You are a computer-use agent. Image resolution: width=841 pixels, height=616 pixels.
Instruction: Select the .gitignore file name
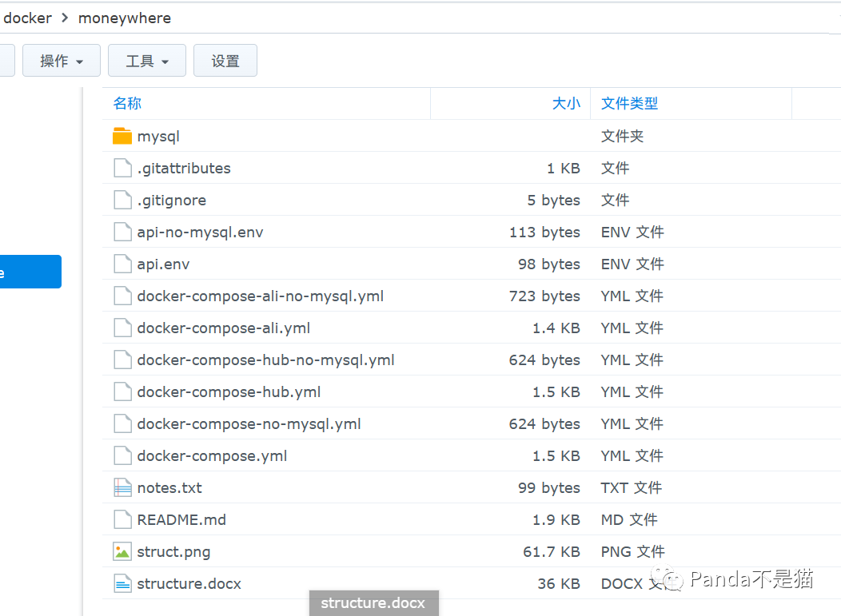click(x=172, y=201)
